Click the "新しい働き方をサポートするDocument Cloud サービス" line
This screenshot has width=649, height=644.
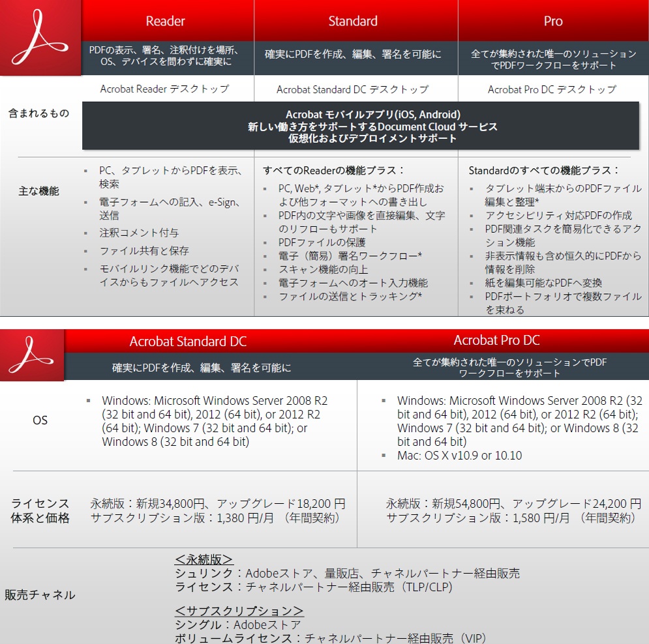coord(372,126)
